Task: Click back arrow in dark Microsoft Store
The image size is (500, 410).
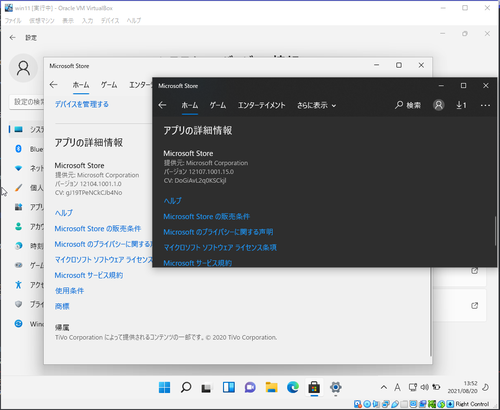Action: 162,105
